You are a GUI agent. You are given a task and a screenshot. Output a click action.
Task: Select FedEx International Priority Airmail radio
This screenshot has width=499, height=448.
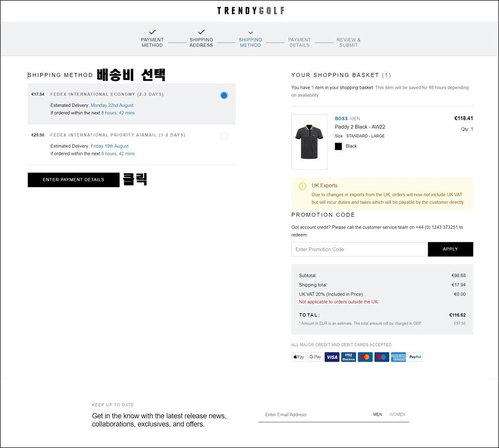pos(224,136)
